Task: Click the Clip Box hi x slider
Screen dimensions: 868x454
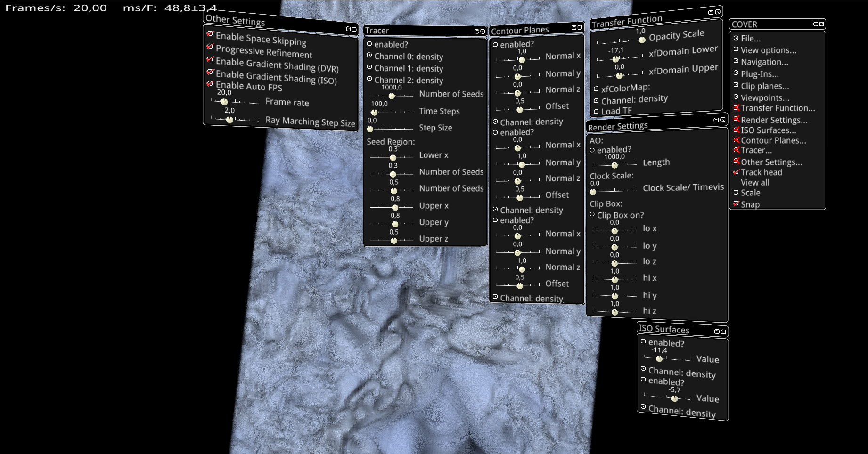Action: point(614,279)
